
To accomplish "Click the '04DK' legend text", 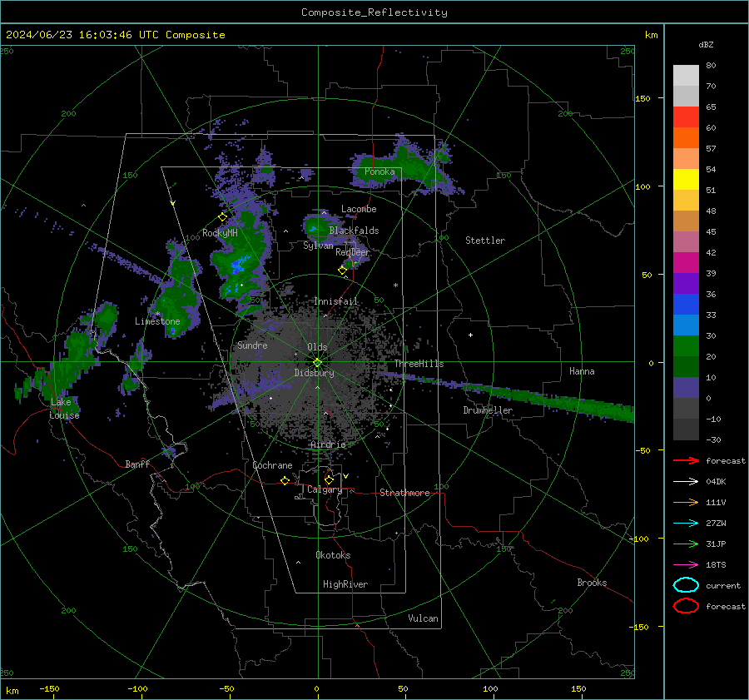I will (x=716, y=482).
